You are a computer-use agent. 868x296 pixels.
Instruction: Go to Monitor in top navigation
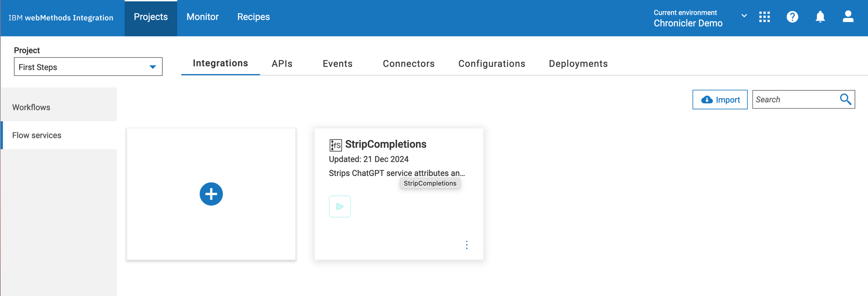202,17
